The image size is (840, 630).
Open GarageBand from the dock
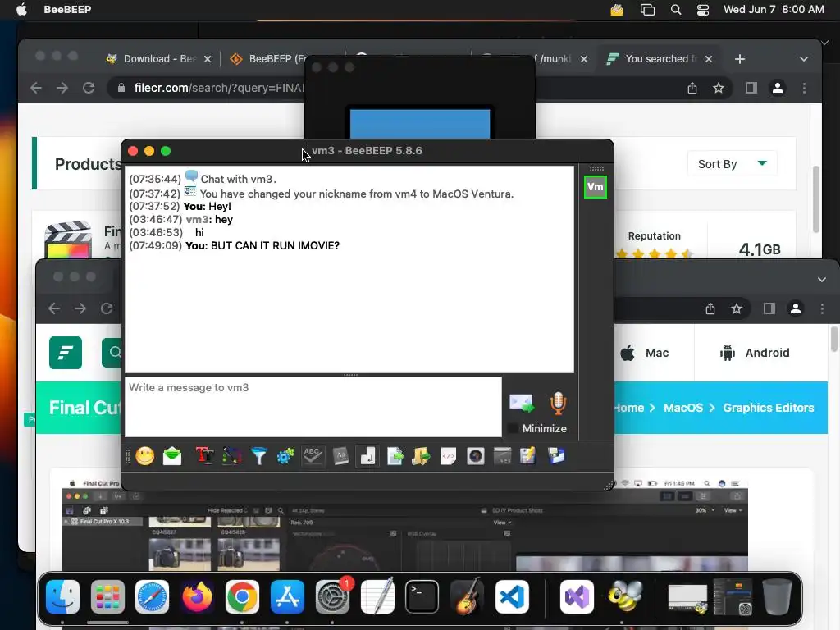(x=467, y=597)
